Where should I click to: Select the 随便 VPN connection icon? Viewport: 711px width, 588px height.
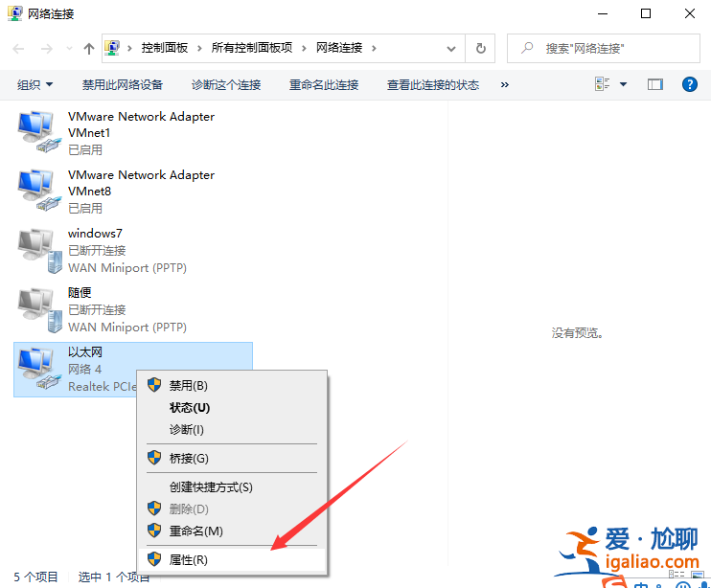[40, 310]
